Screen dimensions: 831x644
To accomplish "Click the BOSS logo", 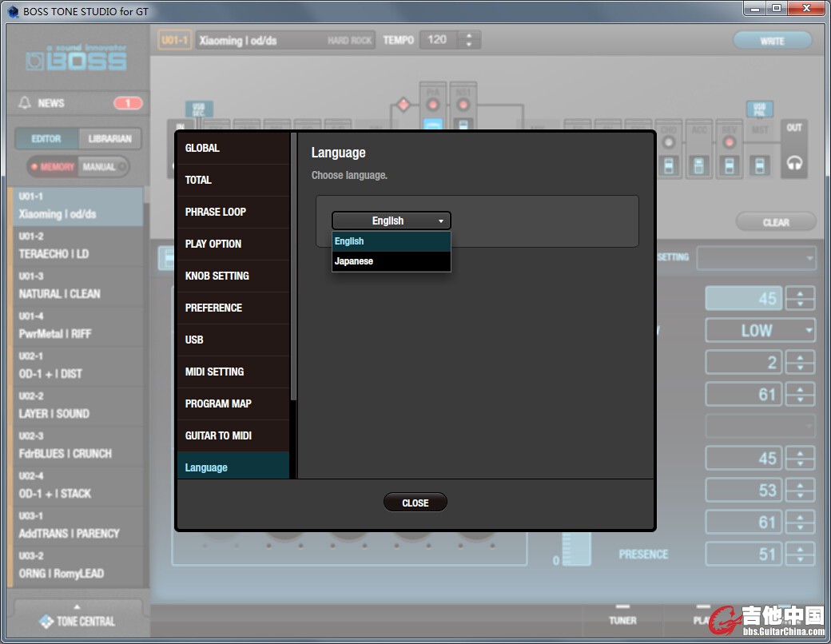I will (77, 61).
